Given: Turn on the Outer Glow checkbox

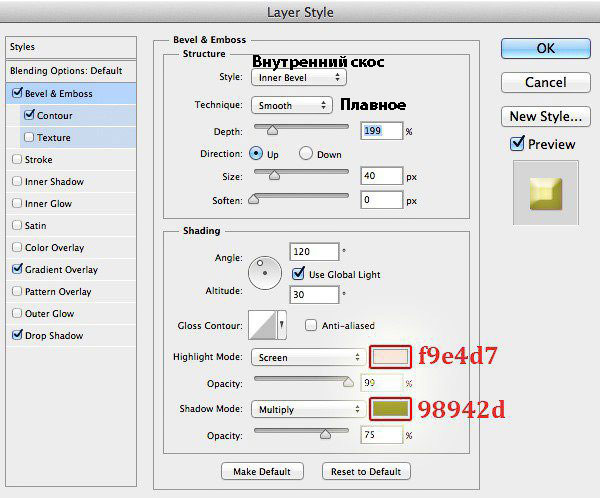Looking at the screenshot, I should pyautogui.click(x=17, y=313).
